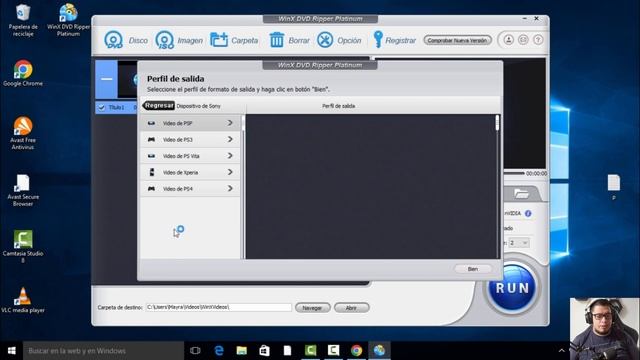Toggle the Título1 checkbox
This screenshot has height=360, width=640.
coord(101,107)
